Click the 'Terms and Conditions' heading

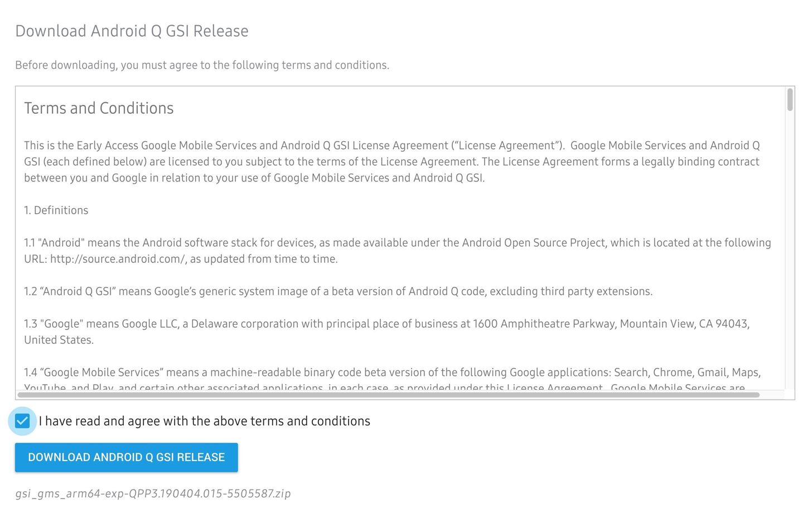click(x=99, y=108)
